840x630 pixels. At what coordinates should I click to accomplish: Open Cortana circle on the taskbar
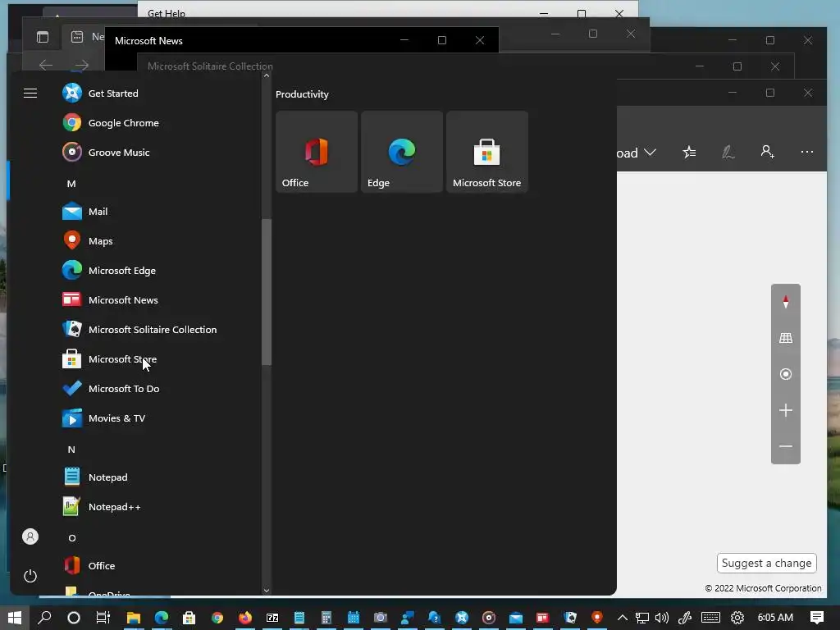(73, 617)
